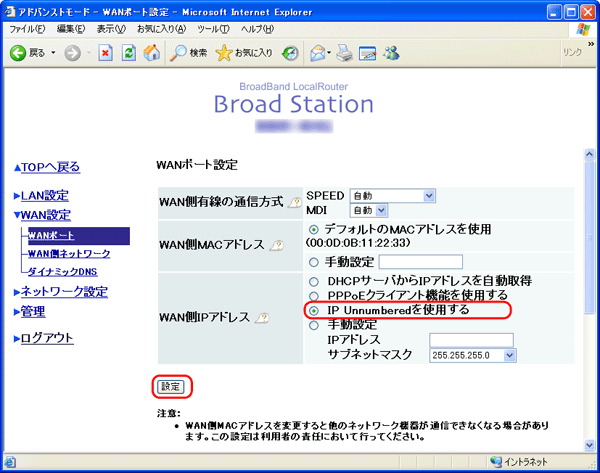Open the Mail envelope icon
The width and height of the screenshot is (600, 473).
click(317, 53)
